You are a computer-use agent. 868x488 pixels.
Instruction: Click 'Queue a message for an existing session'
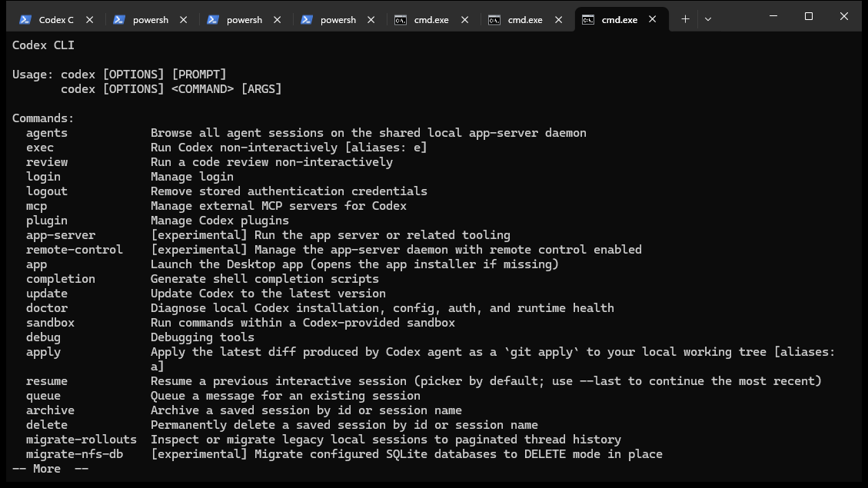(x=286, y=396)
